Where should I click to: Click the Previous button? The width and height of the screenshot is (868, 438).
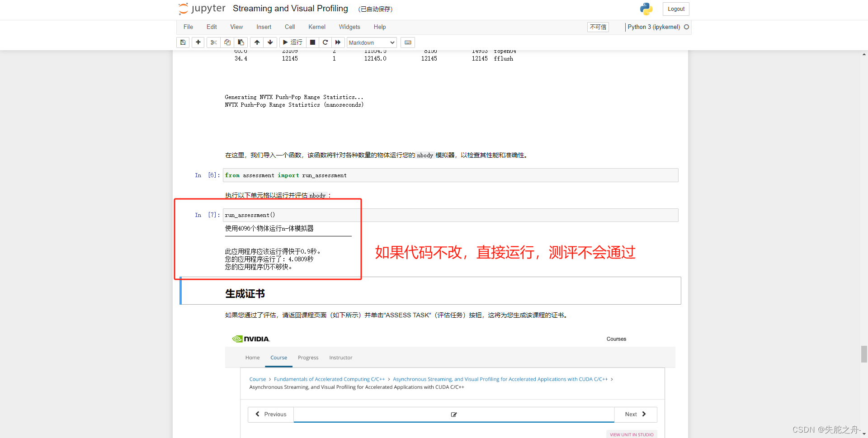click(271, 414)
